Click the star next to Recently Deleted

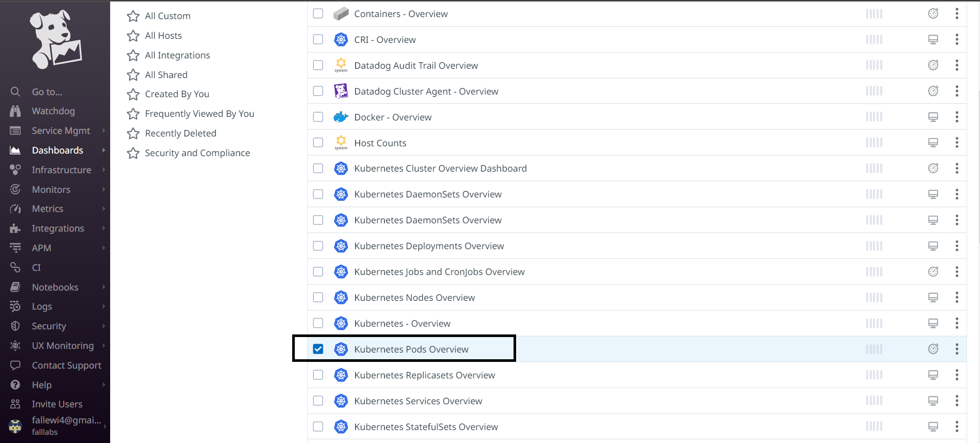133,133
